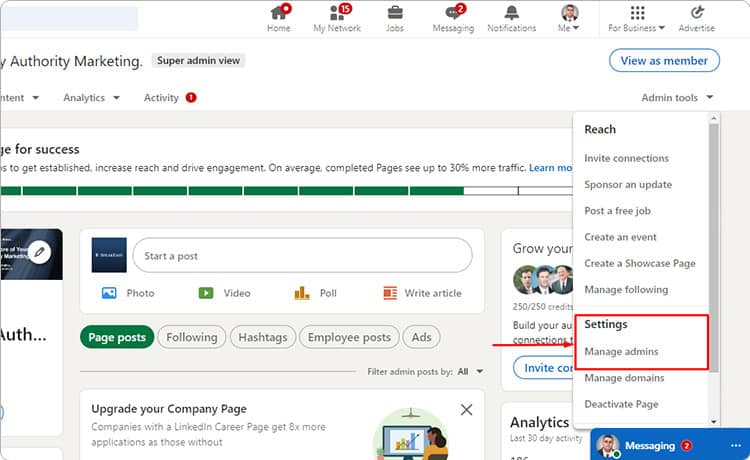
Task: Click the Super admin view badge
Action: point(199,61)
